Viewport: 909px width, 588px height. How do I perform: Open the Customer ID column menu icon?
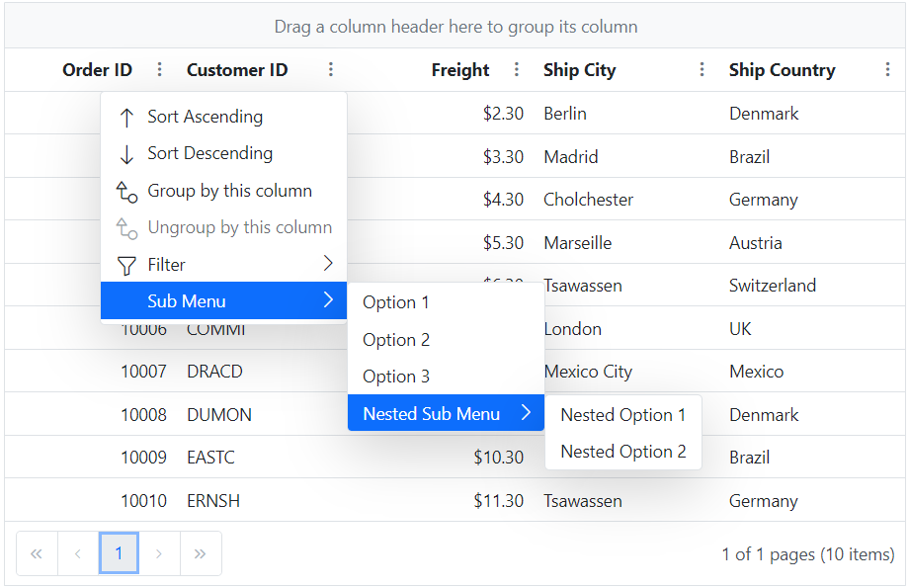click(330, 69)
